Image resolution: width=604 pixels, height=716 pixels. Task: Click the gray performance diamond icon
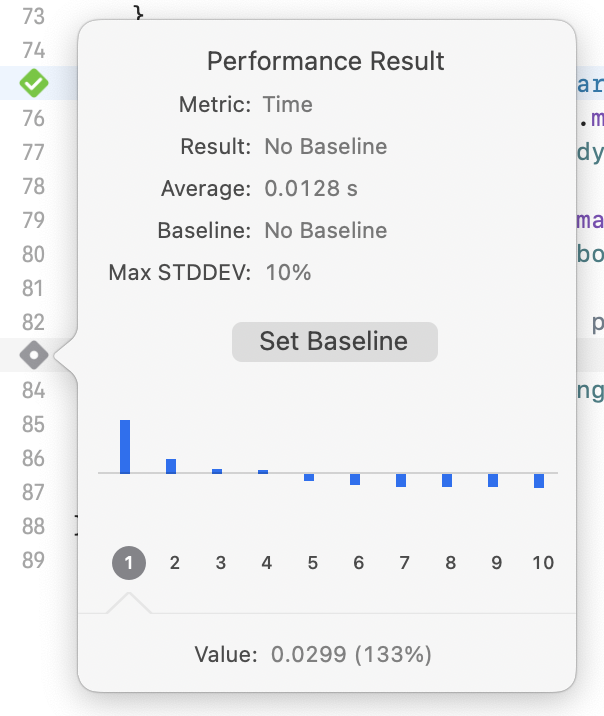coord(34,355)
